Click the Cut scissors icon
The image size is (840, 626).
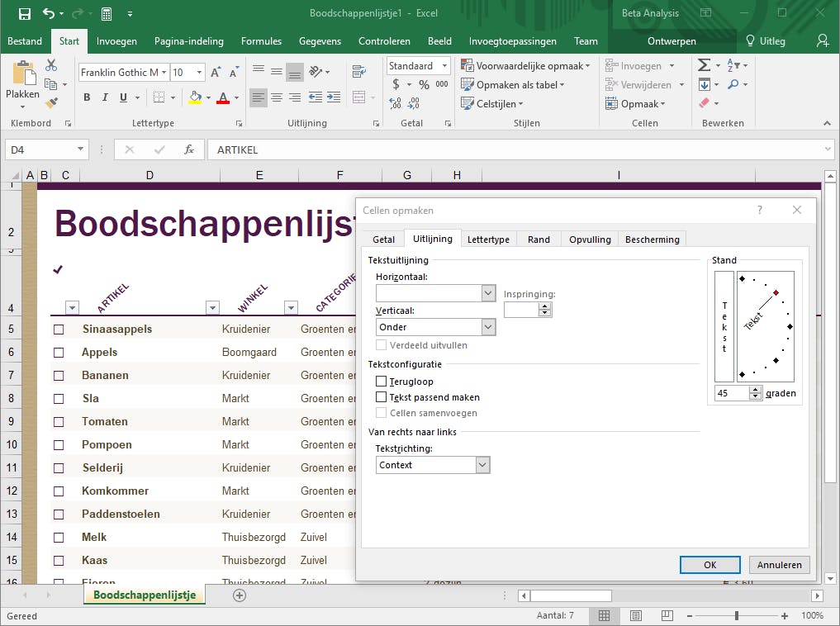coord(51,66)
